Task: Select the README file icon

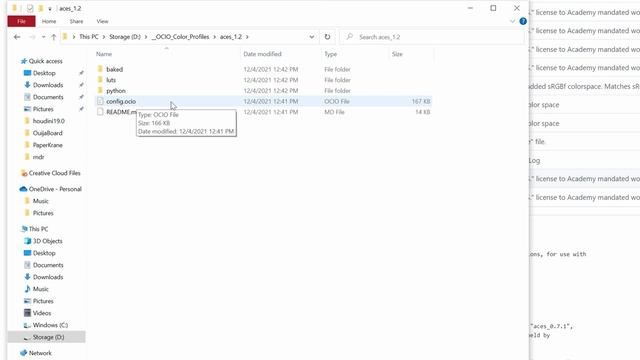Action: (100, 112)
